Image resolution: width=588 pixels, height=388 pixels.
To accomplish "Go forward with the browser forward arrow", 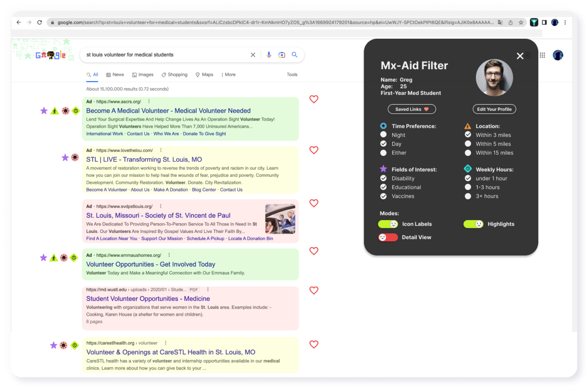I will click(x=29, y=22).
